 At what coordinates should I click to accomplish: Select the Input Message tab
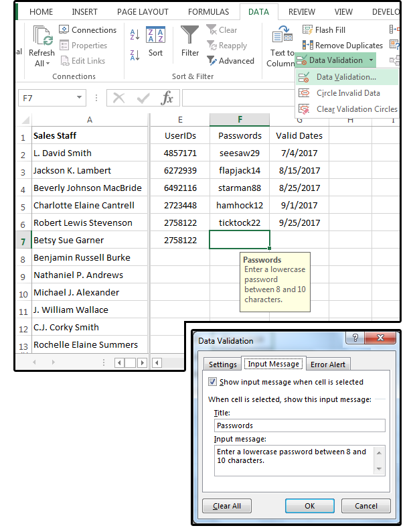click(x=274, y=364)
